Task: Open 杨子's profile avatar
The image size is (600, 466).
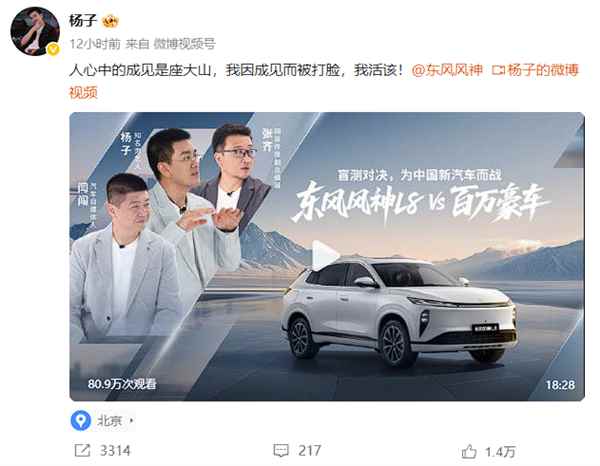Action: click(35, 31)
